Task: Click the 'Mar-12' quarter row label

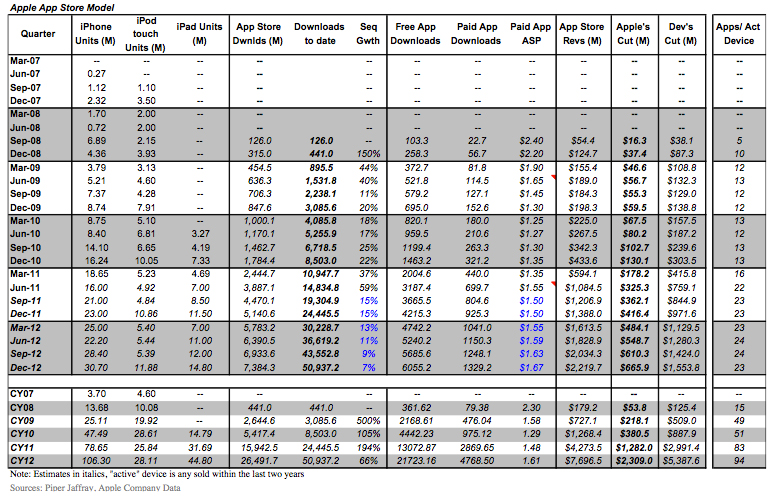Action: point(25,328)
